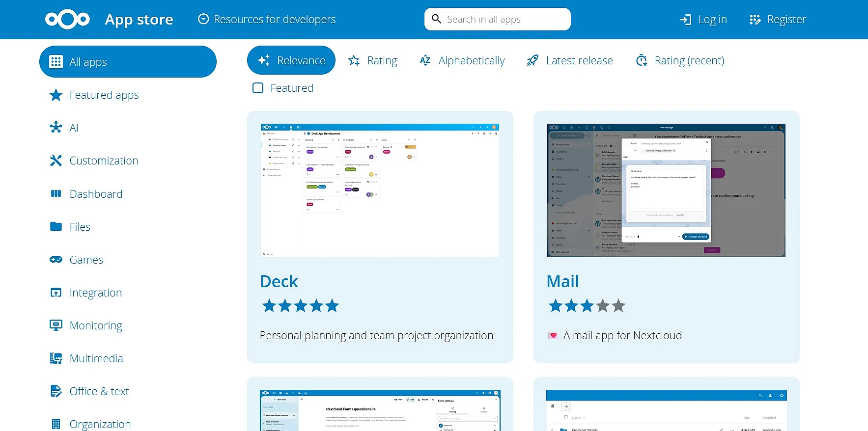
Task: Click the Customization tools icon
Action: 56,161
